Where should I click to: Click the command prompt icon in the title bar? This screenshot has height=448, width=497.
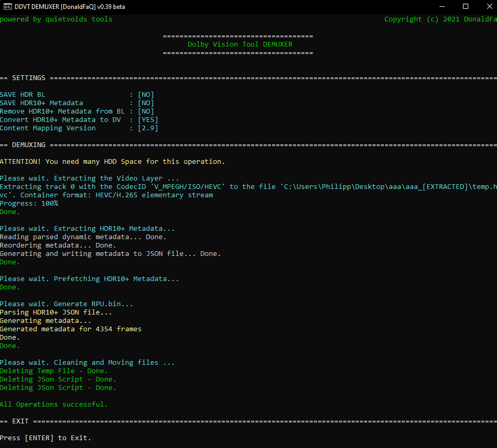pyautogui.click(x=8, y=7)
